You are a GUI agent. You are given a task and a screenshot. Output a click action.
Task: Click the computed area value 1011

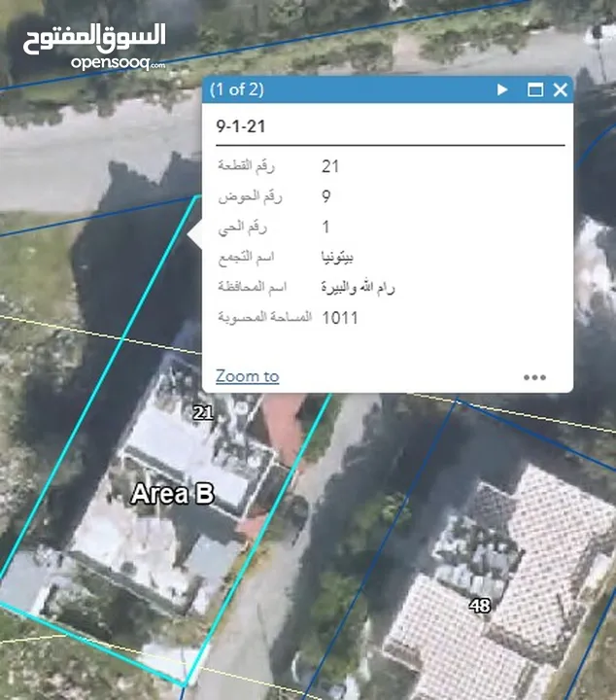point(339,317)
